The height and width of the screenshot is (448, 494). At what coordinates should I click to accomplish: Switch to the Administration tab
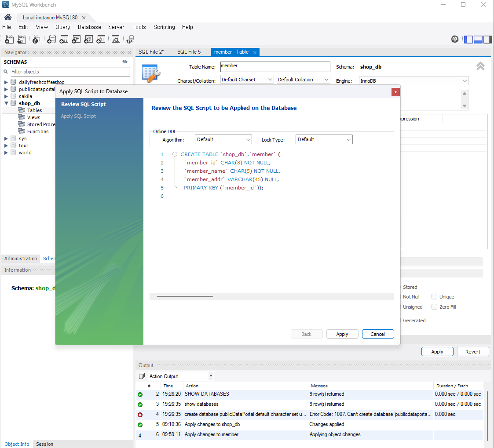pyautogui.click(x=21, y=259)
